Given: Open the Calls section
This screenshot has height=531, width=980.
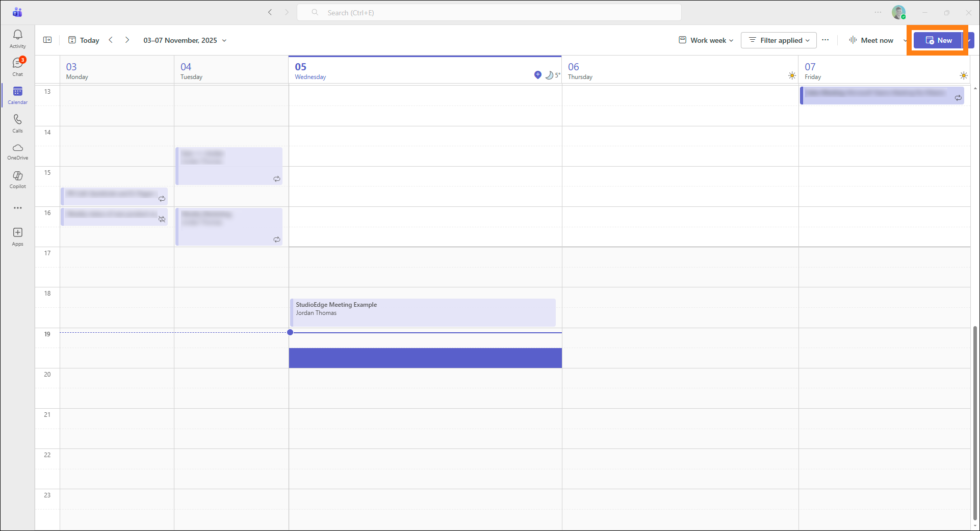Looking at the screenshot, I should point(17,123).
